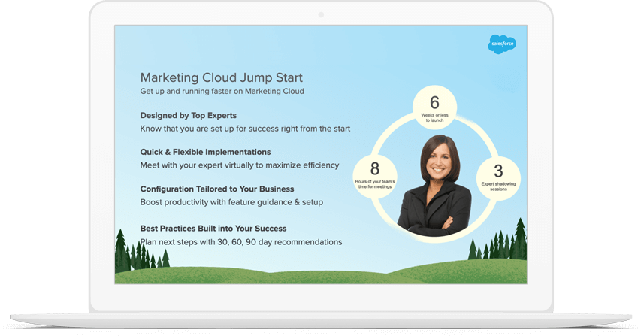Select "Quick & Flexible Implementations" heading
The image size is (644, 336).
tap(205, 152)
